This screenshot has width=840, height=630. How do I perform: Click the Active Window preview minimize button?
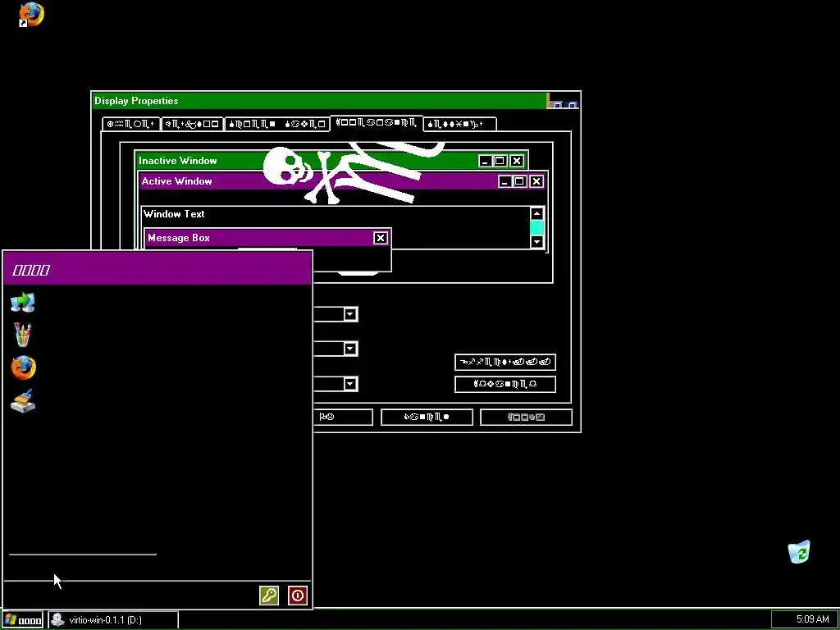[504, 181]
